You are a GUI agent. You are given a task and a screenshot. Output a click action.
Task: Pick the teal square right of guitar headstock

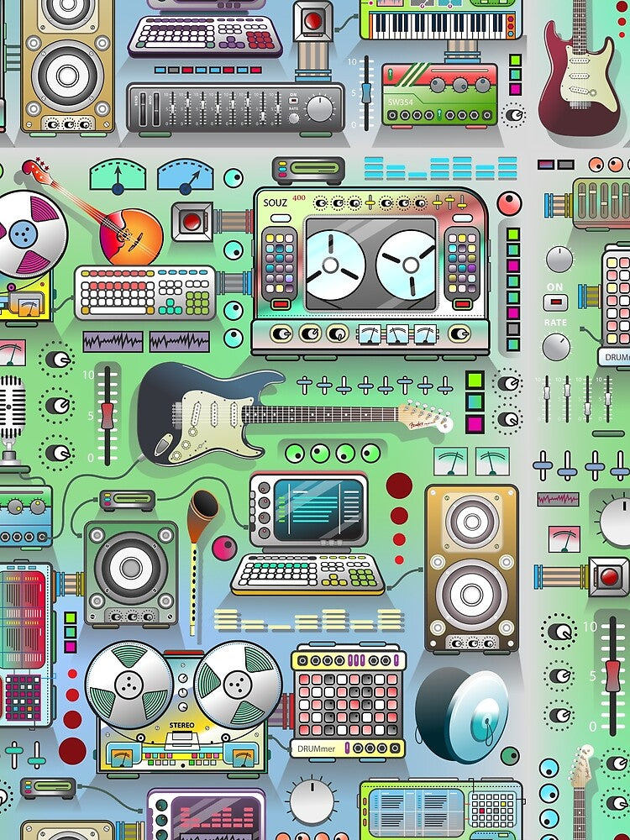tap(475, 402)
